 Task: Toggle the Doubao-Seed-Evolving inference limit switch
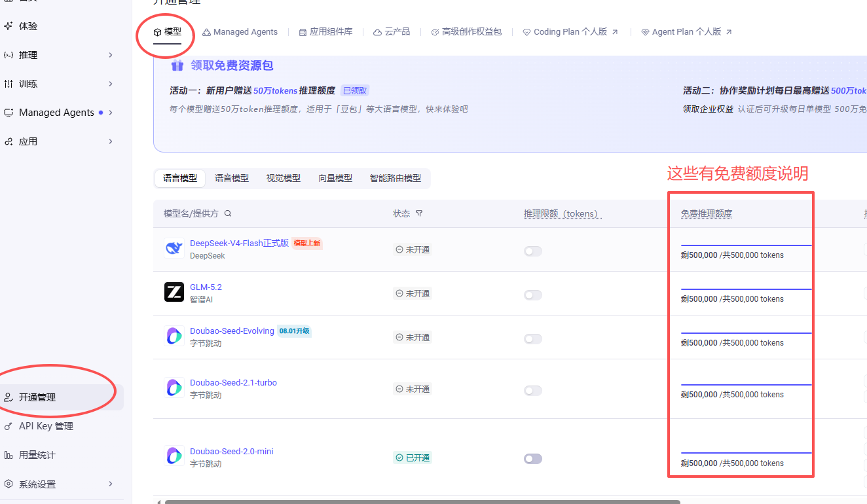(x=533, y=339)
